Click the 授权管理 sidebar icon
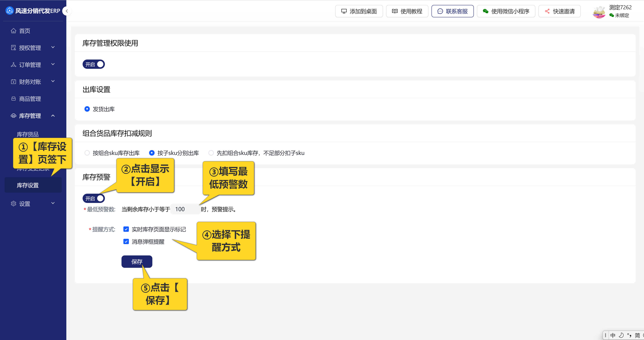The height and width of the screenshot is (340, 644). pos(14,48)
